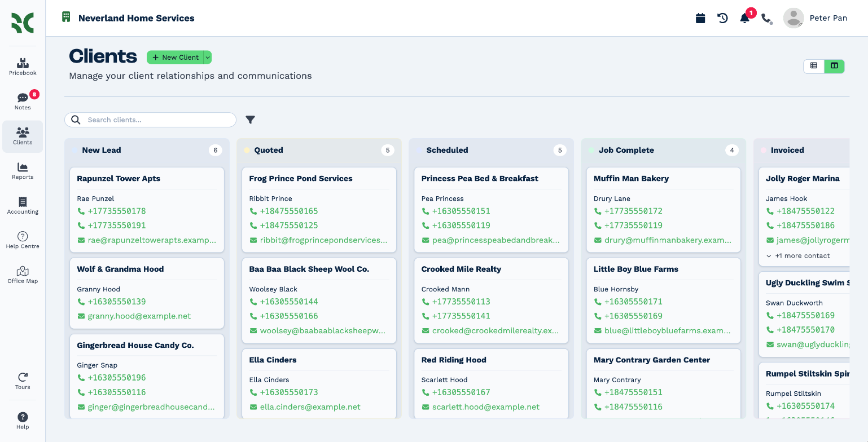The image size is (868, 442).
Task: Open the Crooked Mile Realty card title
Action: point(461,269)
